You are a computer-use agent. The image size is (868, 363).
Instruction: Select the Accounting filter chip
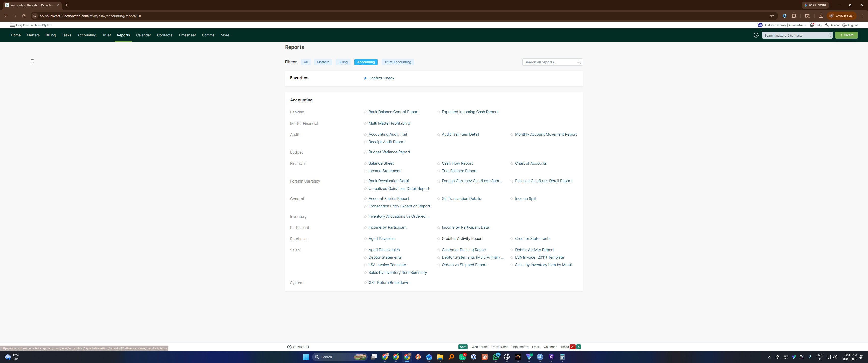[x=366, y=62]
